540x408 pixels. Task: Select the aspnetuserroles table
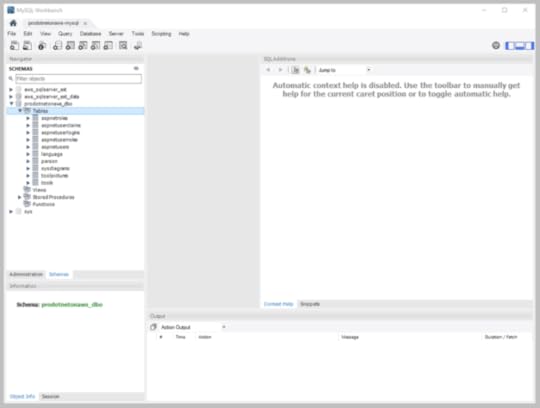60,140
